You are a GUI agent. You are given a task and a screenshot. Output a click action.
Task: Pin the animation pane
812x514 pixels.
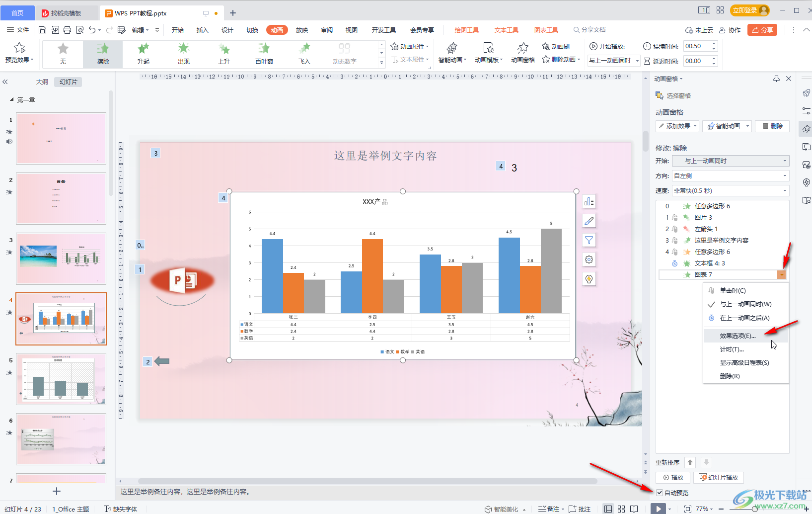tap(776, 79)
